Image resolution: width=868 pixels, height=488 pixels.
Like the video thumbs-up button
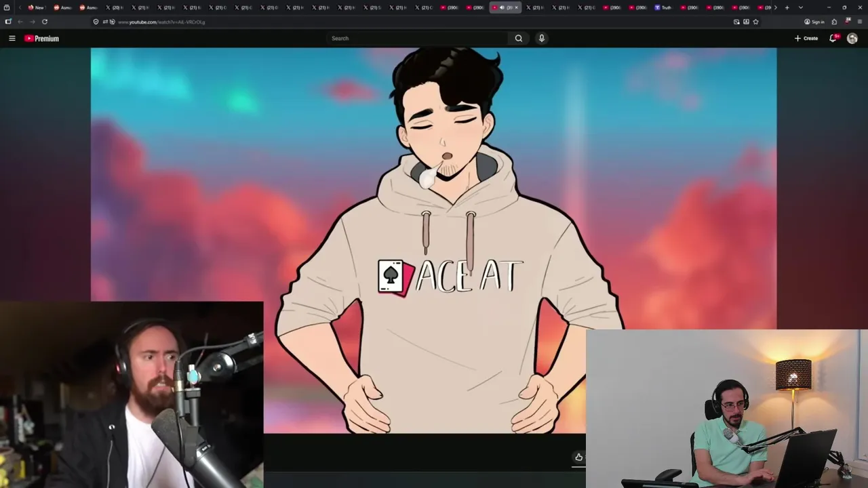click(x=578, y=457)
